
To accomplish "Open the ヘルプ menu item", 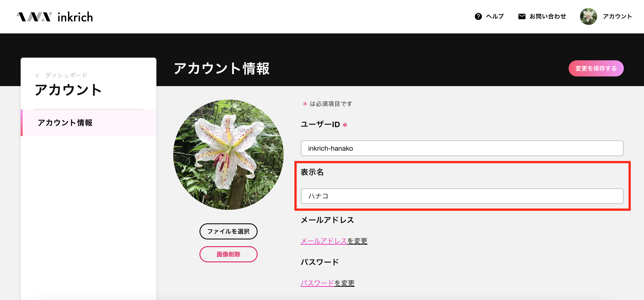I will [495, 17].
